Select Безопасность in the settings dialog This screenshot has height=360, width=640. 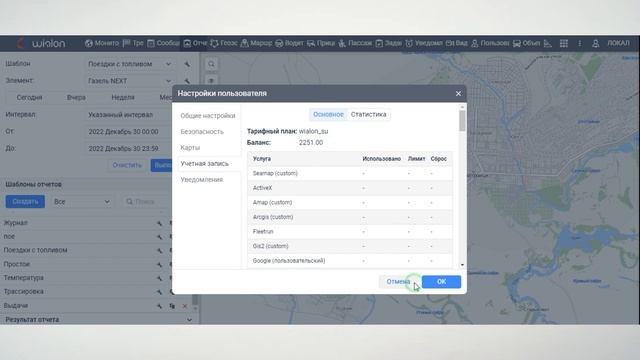pos(202,132)
